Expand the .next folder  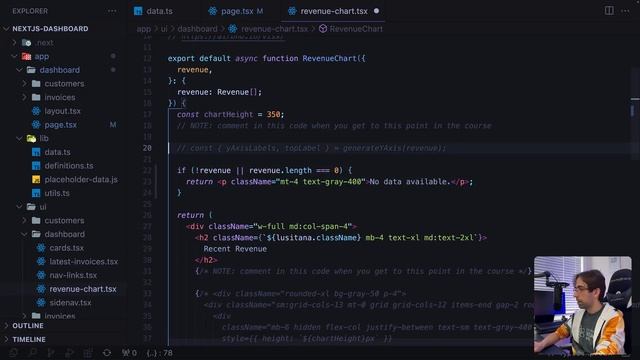click(x=15, y=42)
